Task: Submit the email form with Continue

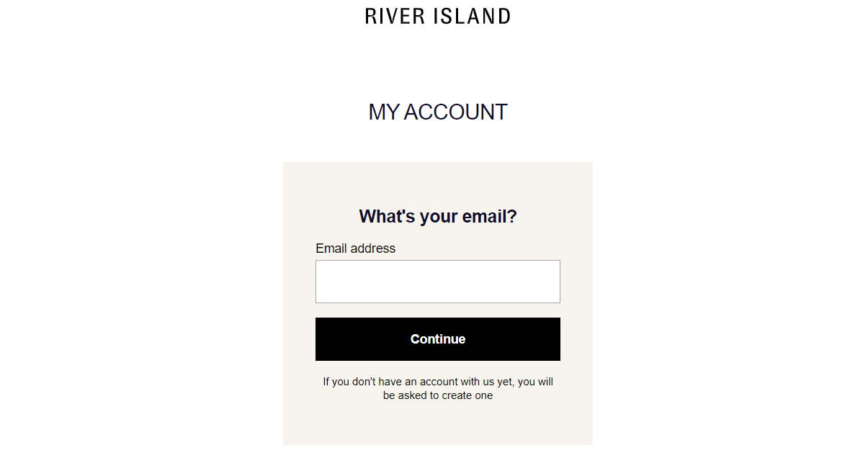Action: coord(438,339)
